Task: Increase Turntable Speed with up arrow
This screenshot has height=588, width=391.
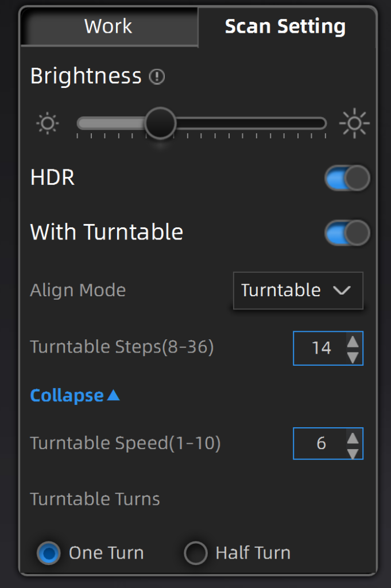Action: (x=353, y=438)
